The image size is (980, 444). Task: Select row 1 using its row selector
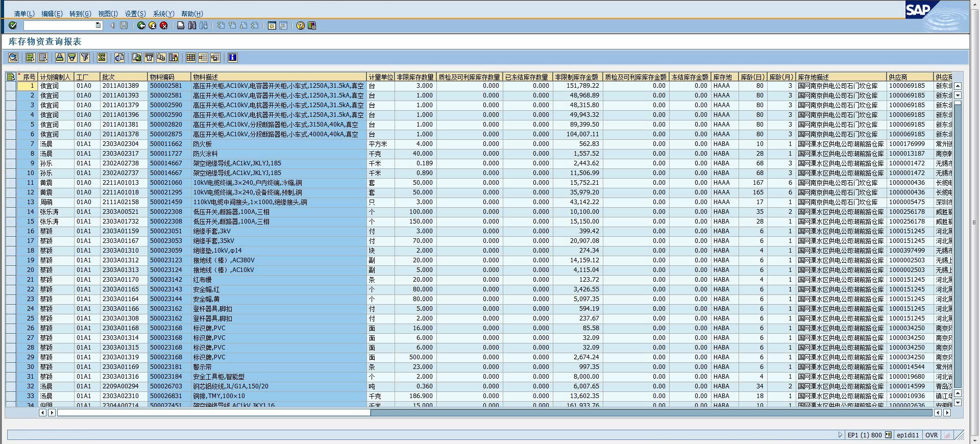[11, 86]
